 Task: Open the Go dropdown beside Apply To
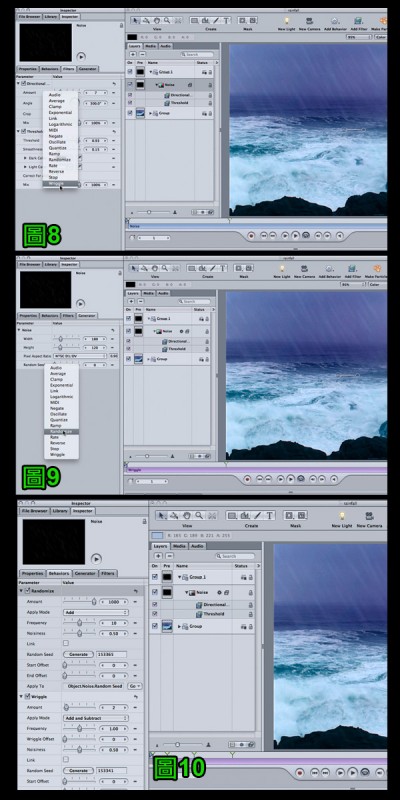click(135, 686)
